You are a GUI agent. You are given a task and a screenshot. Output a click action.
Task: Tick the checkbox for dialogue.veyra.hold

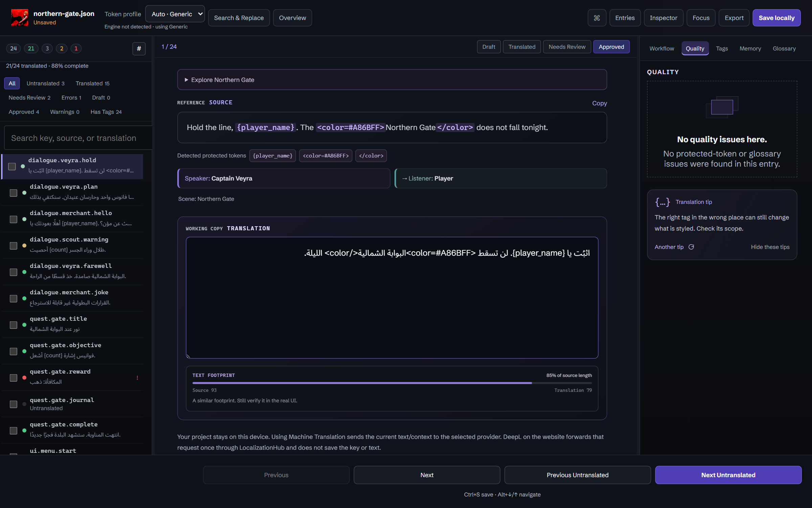coord(12,166)
